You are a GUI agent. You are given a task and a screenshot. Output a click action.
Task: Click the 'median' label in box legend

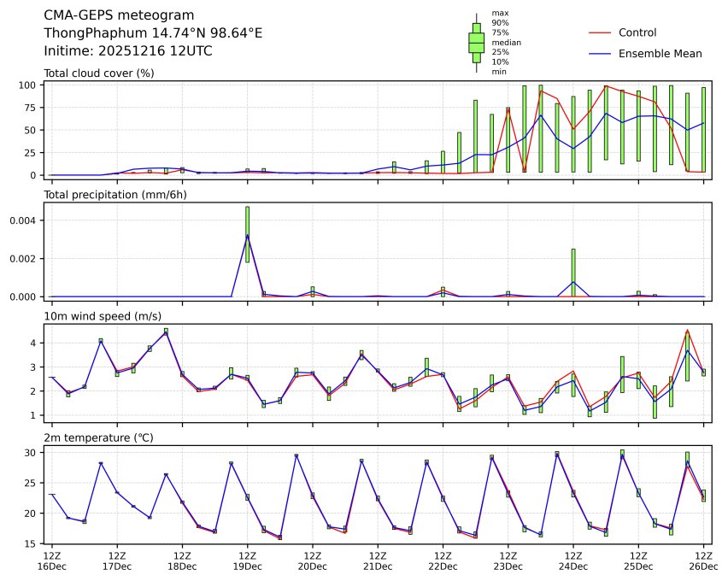[x=506, y=42]
